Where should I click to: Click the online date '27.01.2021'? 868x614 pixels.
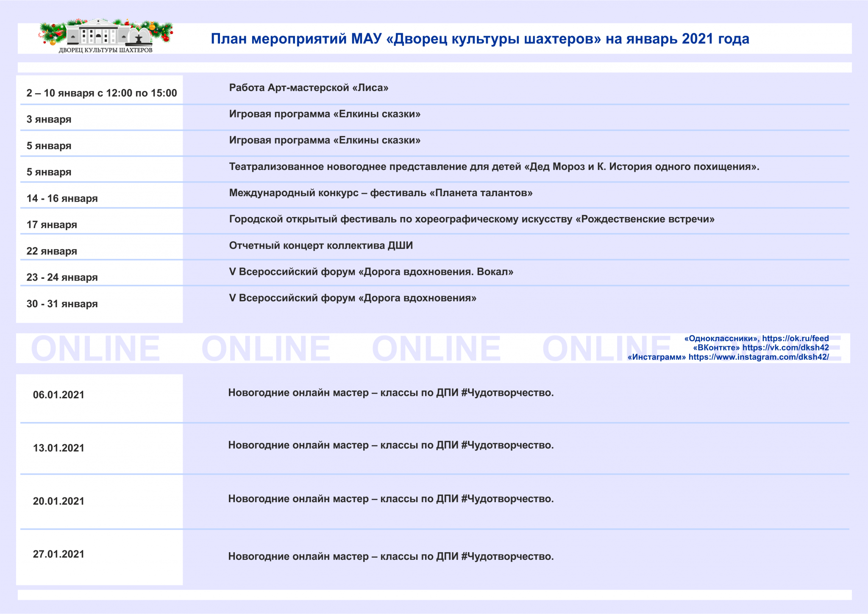pos(58,554)
